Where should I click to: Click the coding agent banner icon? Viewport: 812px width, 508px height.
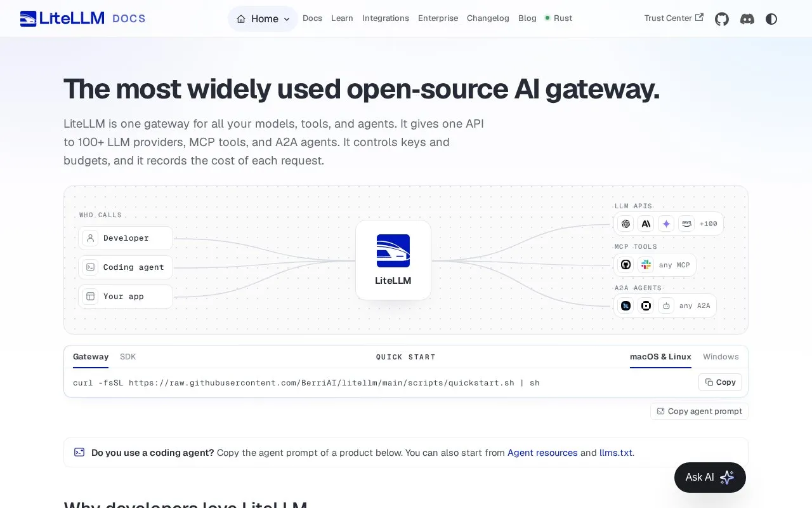79,452
